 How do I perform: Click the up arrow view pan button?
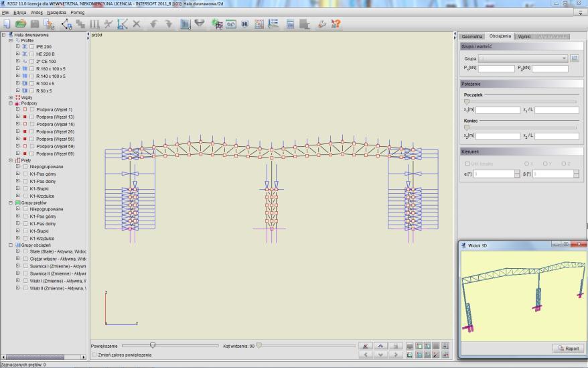pyautogui.click(x=380, y=347)
